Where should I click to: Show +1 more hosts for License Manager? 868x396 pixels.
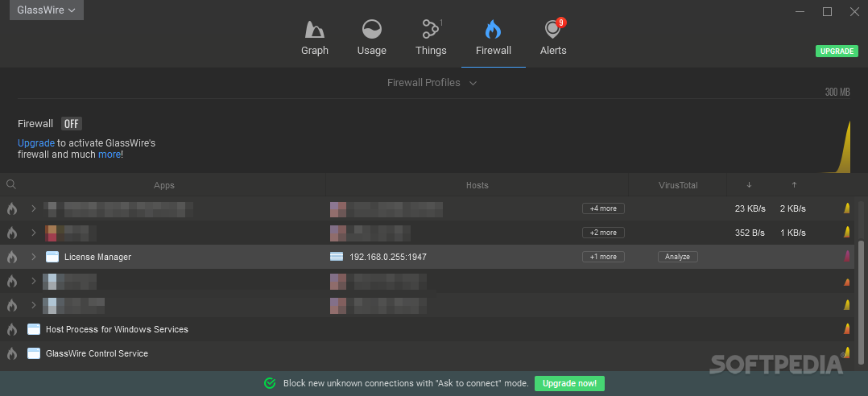603,257
